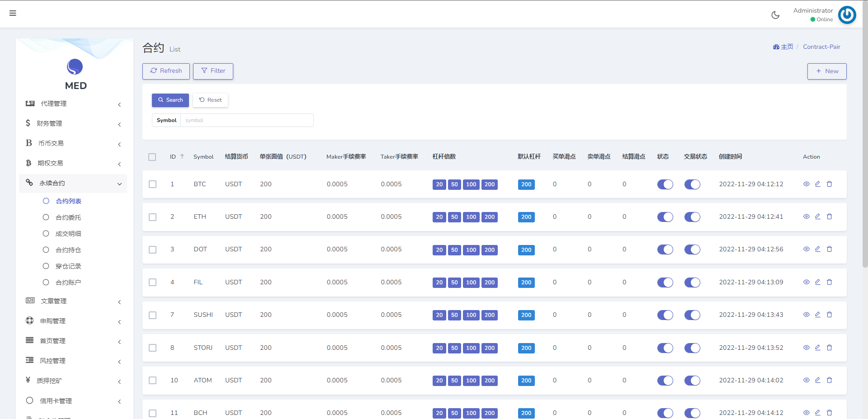Screen dimensions: 868x419
Task: Open the 合约委托 submenu item
Action: point(68,217)
